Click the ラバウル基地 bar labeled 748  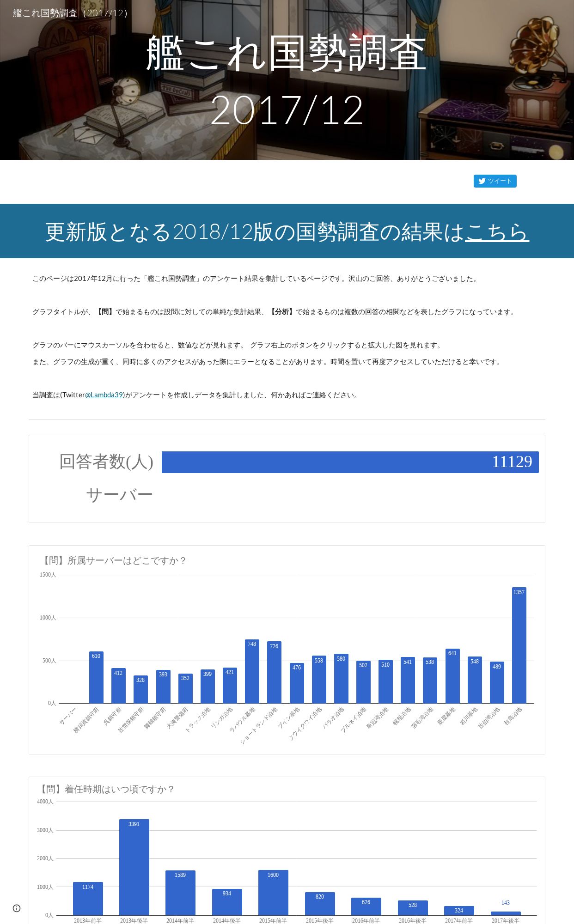252,671
